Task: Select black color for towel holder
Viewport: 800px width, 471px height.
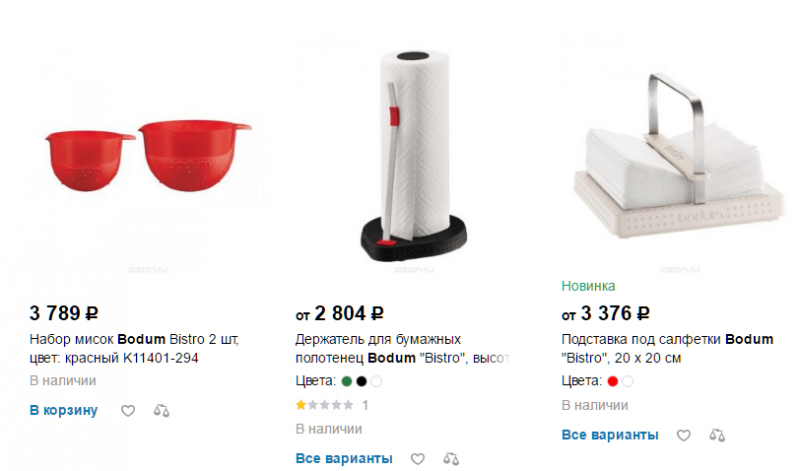Action: tap(362, 381)
